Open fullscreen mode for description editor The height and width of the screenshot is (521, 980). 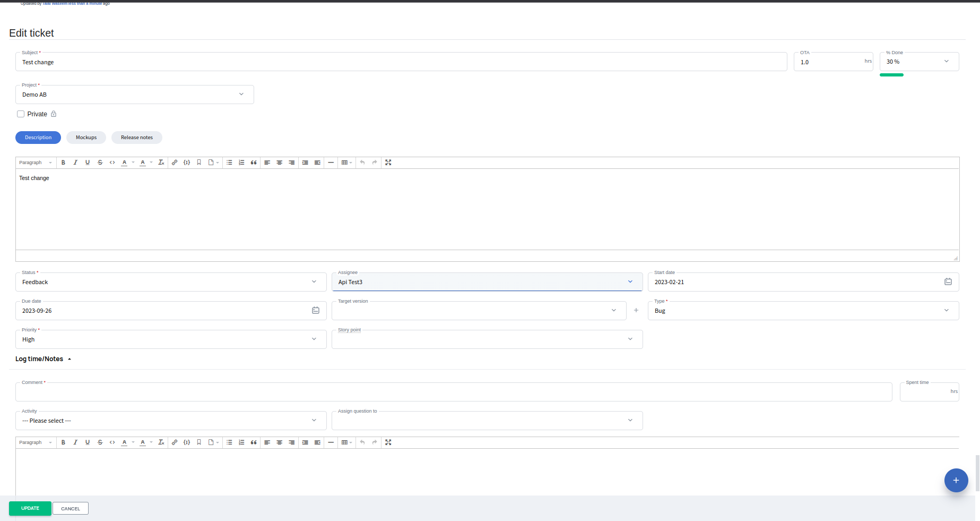click(x=388, y=163)
